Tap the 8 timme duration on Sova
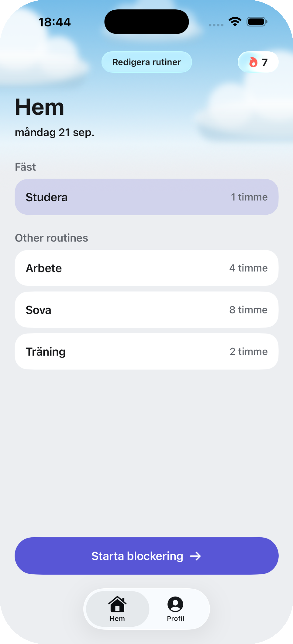Image resolution: width=293 pixels, height=644 pixels. click(x=248, y=310)
